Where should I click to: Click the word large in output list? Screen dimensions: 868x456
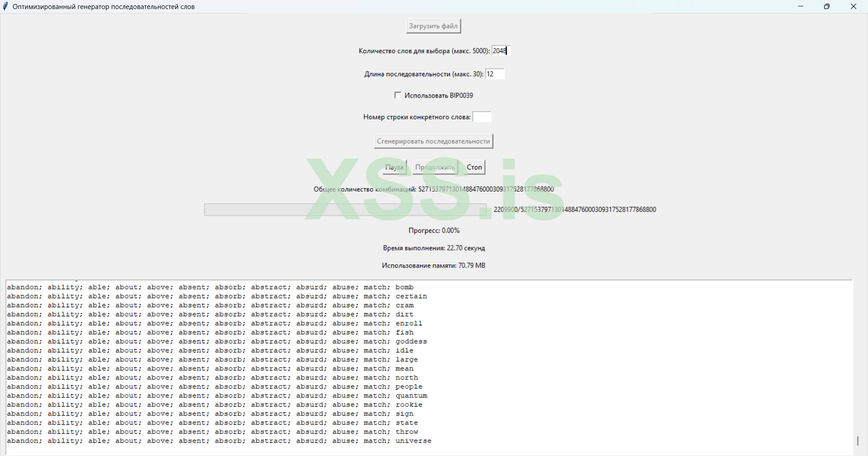tap(407, 360)
